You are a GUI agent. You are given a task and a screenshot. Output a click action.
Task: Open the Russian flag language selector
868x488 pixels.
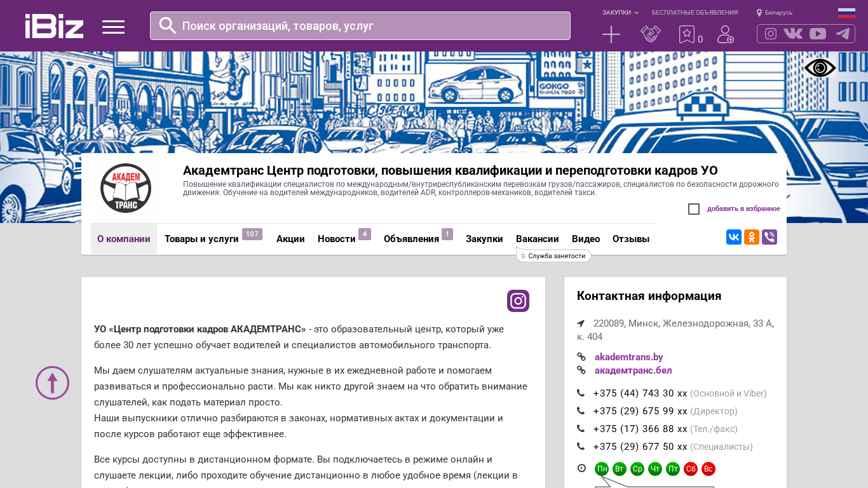846,13
